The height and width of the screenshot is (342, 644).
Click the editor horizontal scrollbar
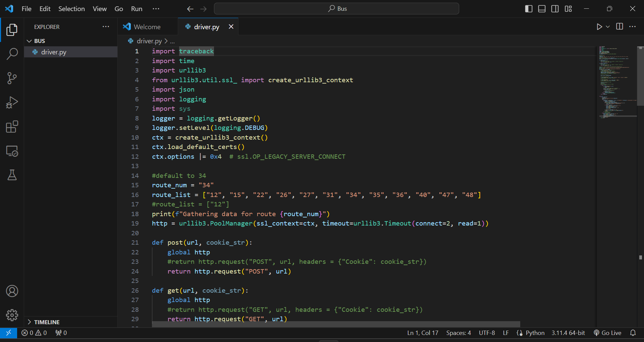335,324
